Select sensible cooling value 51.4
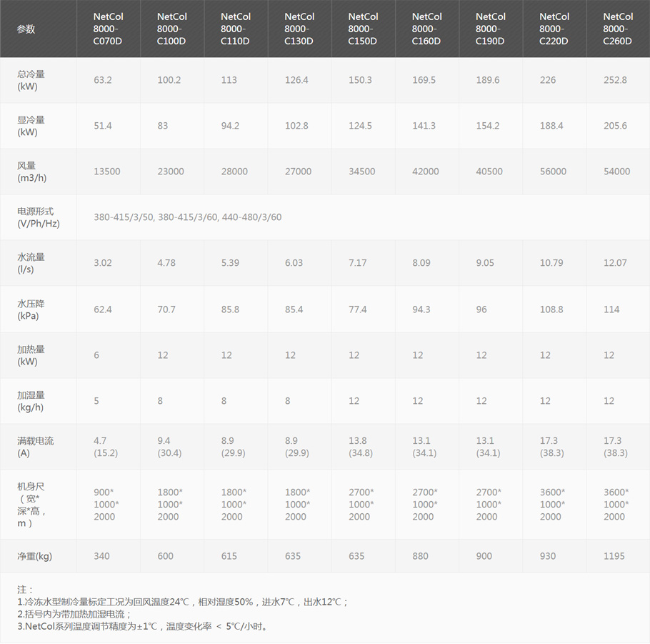The height and width of the screenshot is (644, 650). coord(103,126)
